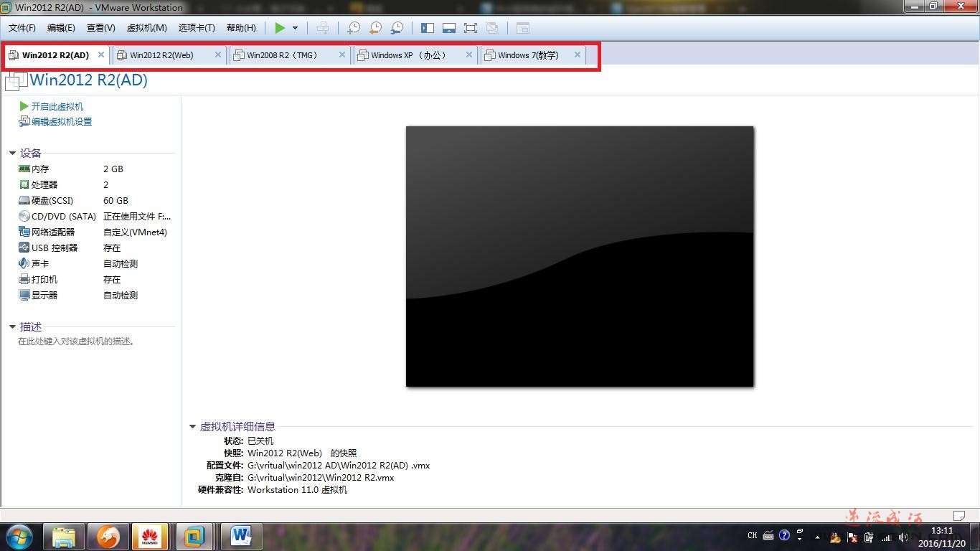980x551 pixels.
Task: Click the black virtual machine screen preview
Action: point(580,256)
